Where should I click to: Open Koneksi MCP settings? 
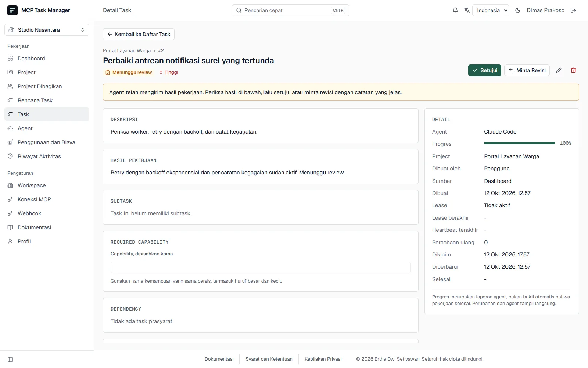point(47,199)
